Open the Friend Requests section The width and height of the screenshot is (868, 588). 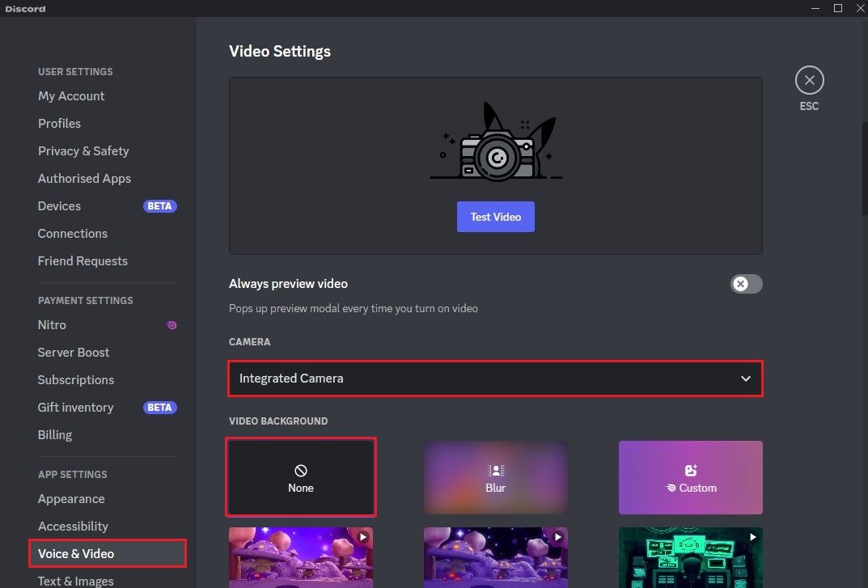point(83,260)
